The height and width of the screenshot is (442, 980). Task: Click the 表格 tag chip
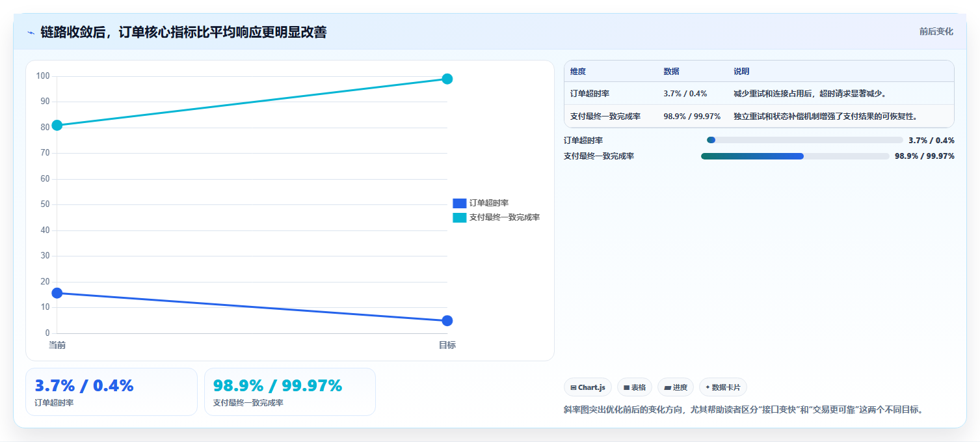point(635,387)
